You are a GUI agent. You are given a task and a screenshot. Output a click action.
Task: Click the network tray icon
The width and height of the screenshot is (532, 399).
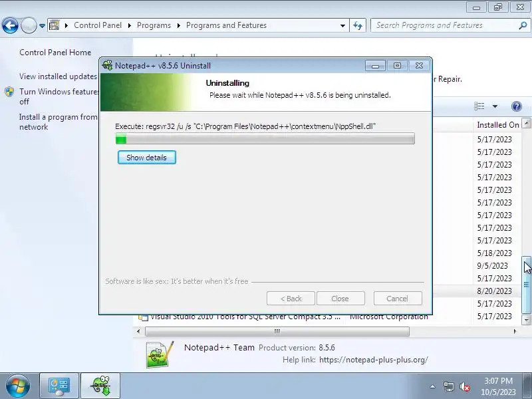tap(448, 386)
